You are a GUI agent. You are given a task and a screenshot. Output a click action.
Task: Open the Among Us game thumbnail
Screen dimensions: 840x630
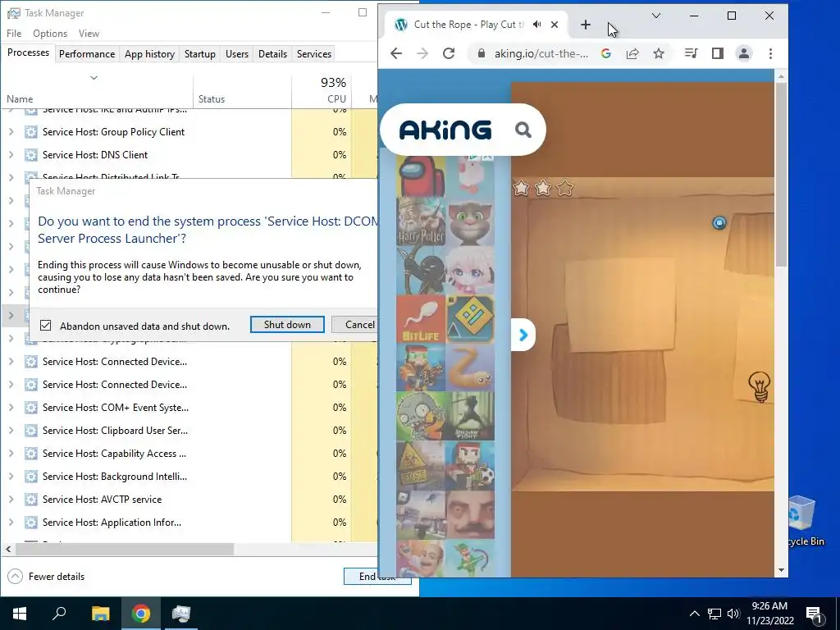pos(421,176)
